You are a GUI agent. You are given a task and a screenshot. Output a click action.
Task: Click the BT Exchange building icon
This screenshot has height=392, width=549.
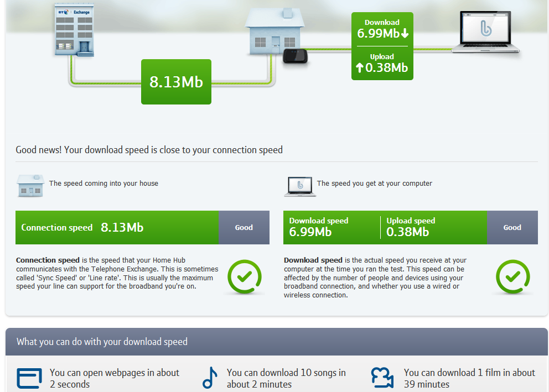click(x=74, y=30)
